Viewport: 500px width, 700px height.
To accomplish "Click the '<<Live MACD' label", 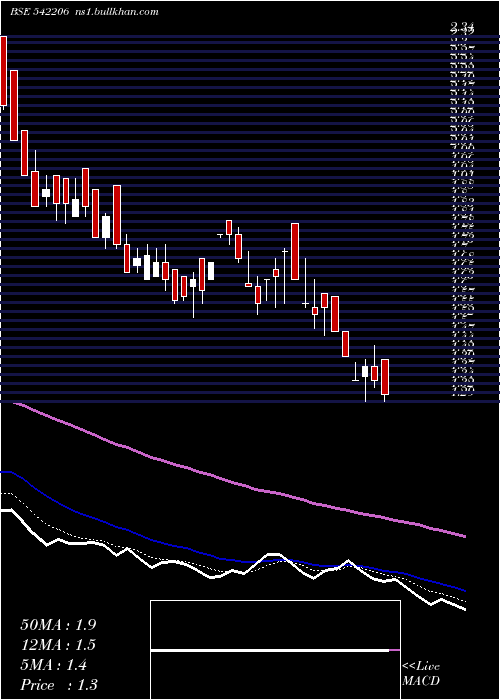I will [421, 674].
